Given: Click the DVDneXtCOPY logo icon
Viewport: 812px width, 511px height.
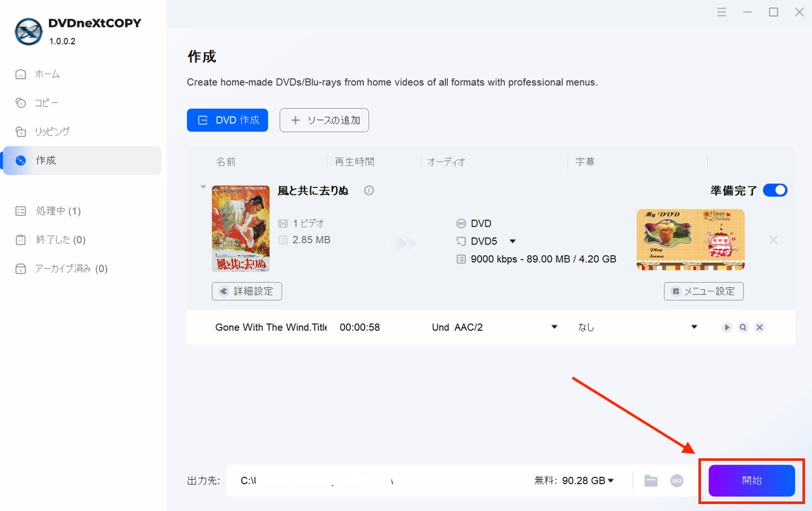Looking at the screenshot, I should click(x=29, y=32).
